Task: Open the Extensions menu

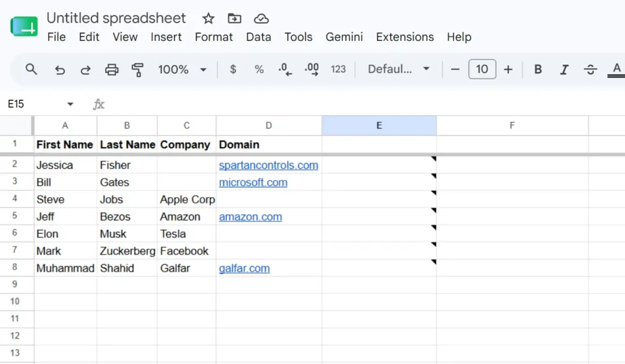Action: click(405, 37)
